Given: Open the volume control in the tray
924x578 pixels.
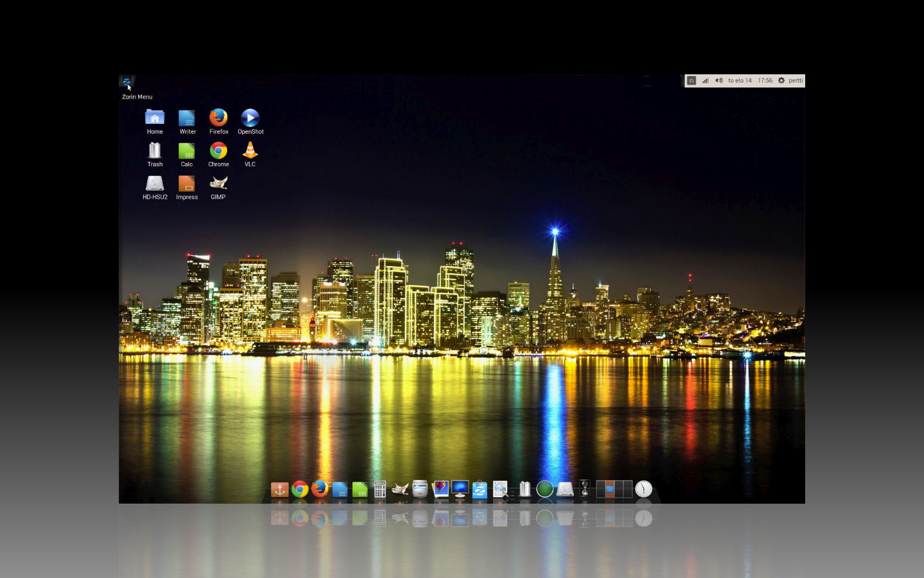Looking at the screenshot, I should (x=719, y=81).
